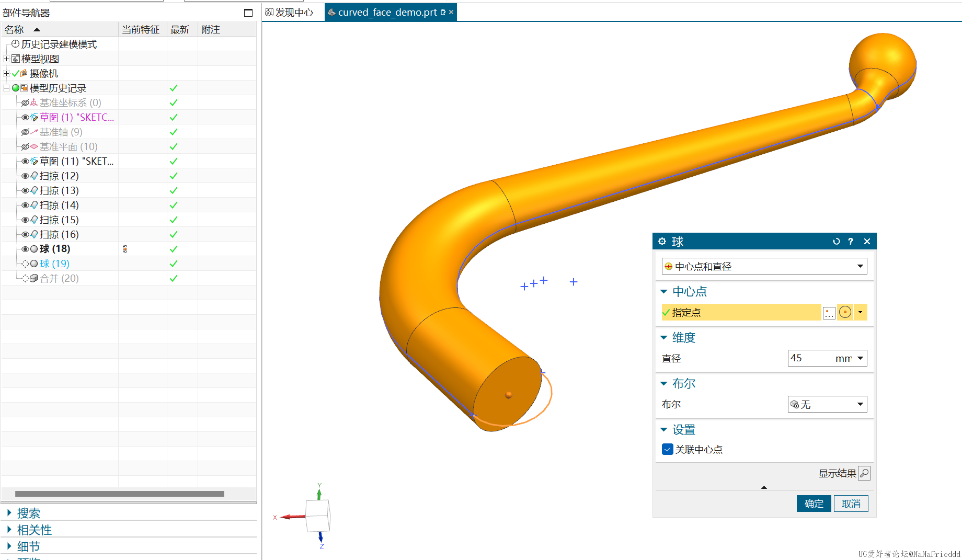Click the Sphere dialog reset icon
This screenshot has width=962, height=560.
point(836,241)
